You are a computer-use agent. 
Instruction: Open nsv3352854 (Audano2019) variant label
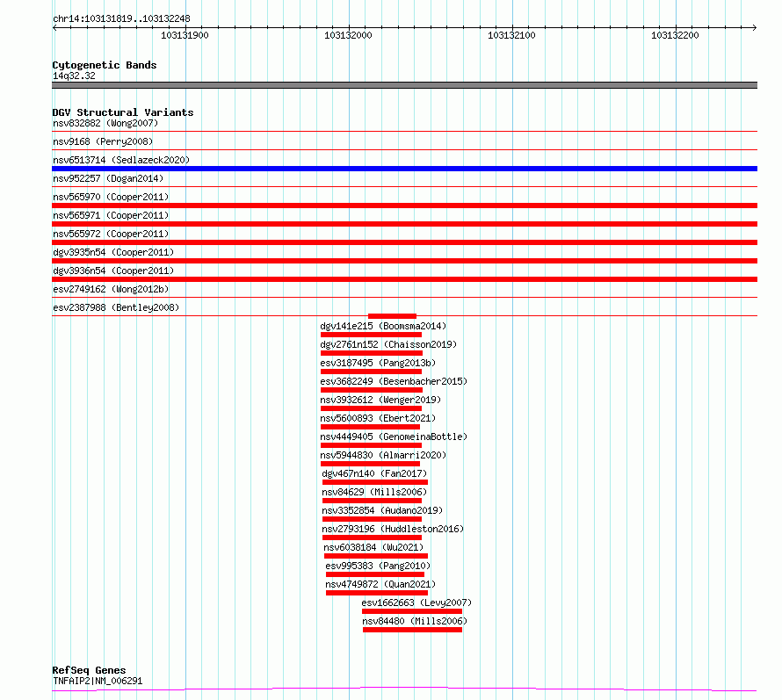382,510
